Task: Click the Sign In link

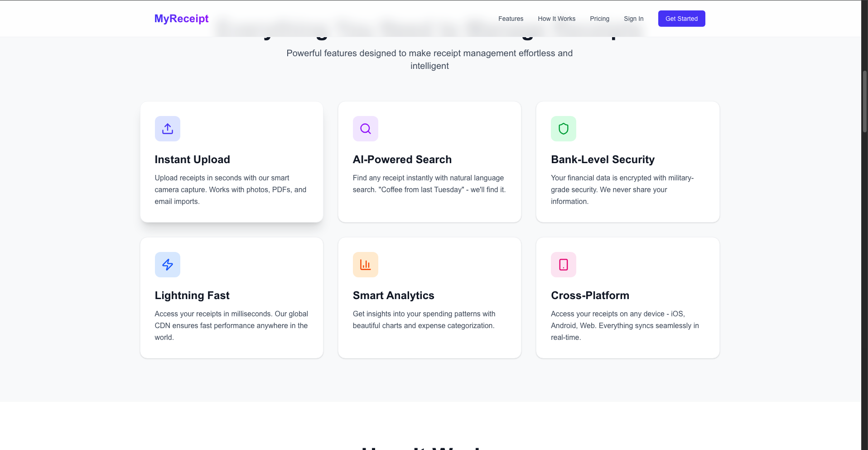Action: pos(633,19)
